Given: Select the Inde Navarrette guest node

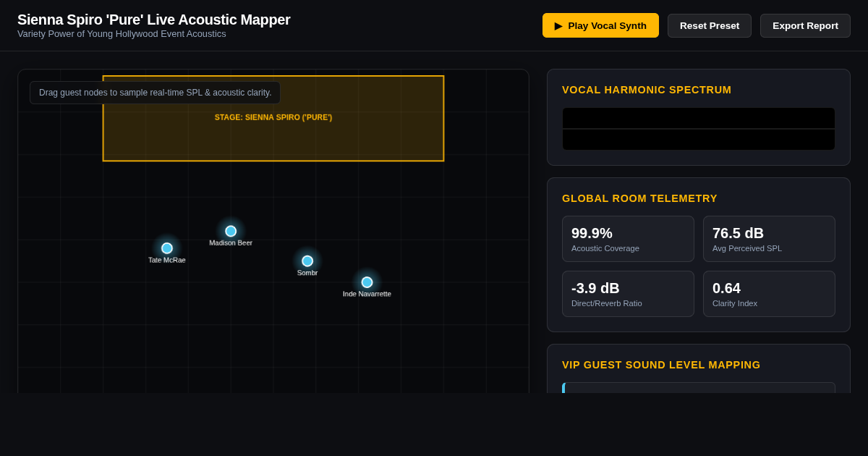Looking at the screenshot, I should [367, 282].
